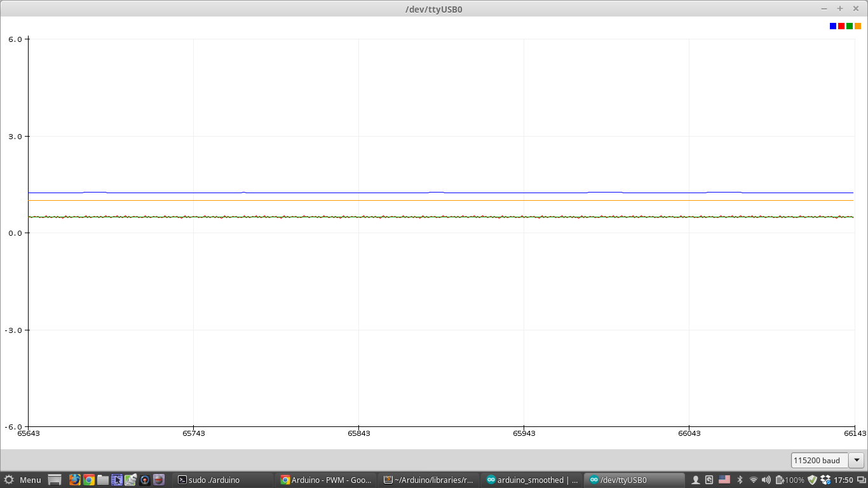Viewport: 868px width, 488px height.
Task: Click the Dropbox tray icon
Action: (x=827, y=480)
